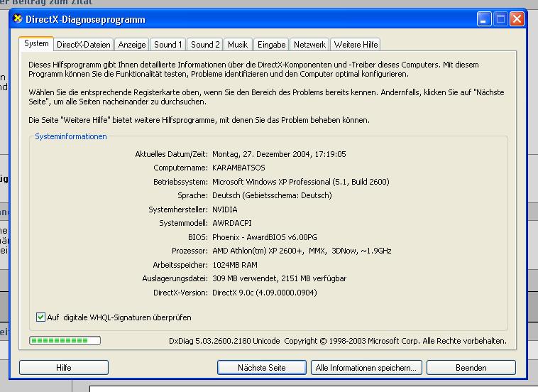This screenshot has width=538, height=392.
Task: Click the NVIDIA system manufacturer value
Action: point(225,209)
